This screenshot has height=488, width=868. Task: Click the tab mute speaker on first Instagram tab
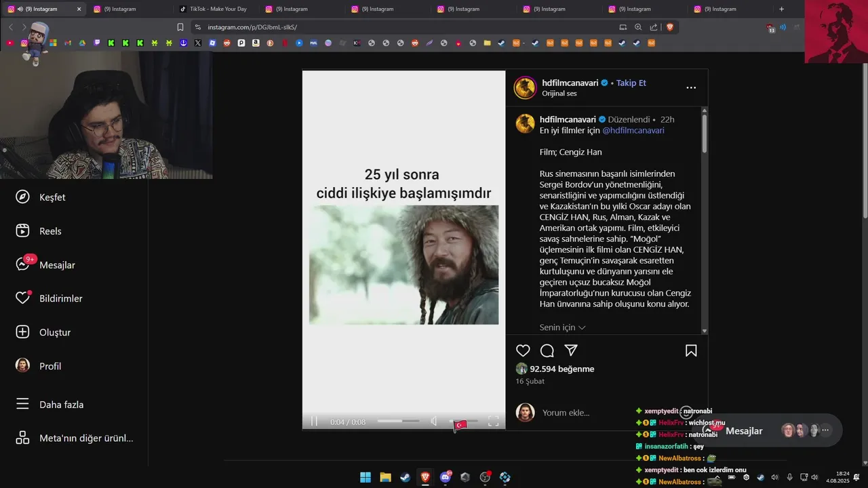19,9
